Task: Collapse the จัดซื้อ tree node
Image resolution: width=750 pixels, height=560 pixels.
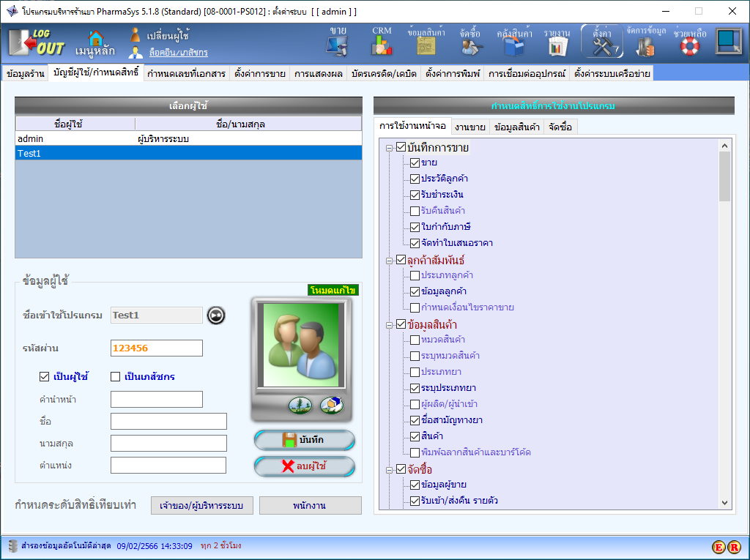Action: (390, 470)
